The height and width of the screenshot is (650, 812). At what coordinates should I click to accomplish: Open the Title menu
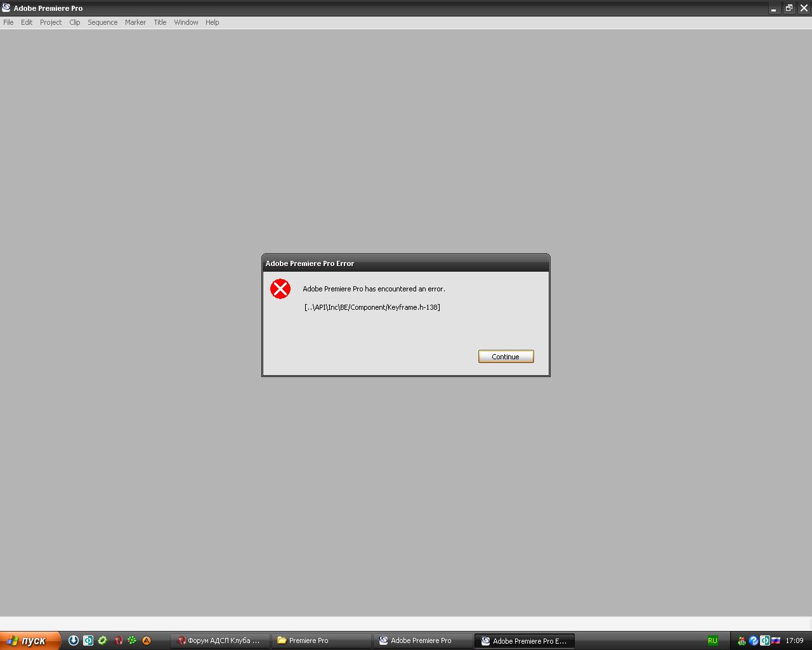click(160, 22)
